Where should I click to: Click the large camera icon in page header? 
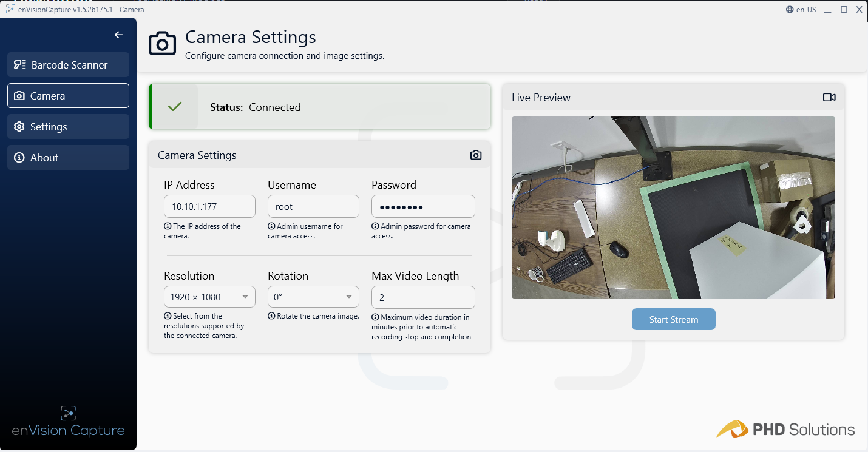(162, 44)
